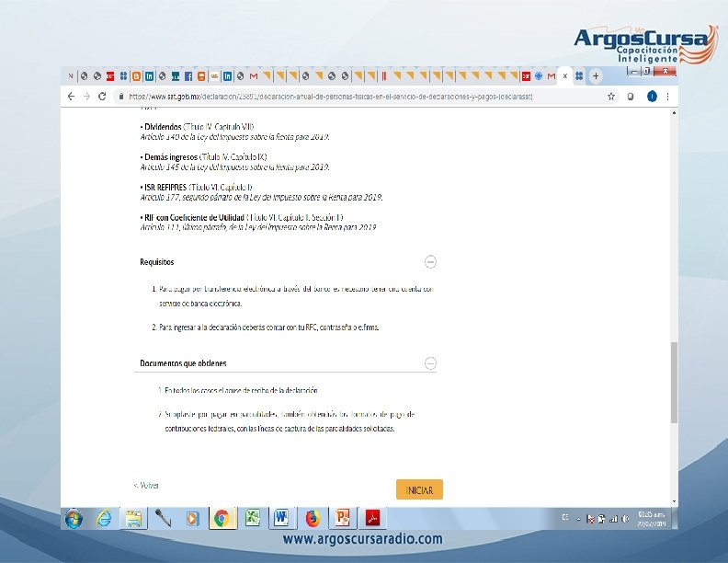This screenshot has height=563, width=728.
Task: Open the media player taskbar icon
Action: [x=192, y=519]
